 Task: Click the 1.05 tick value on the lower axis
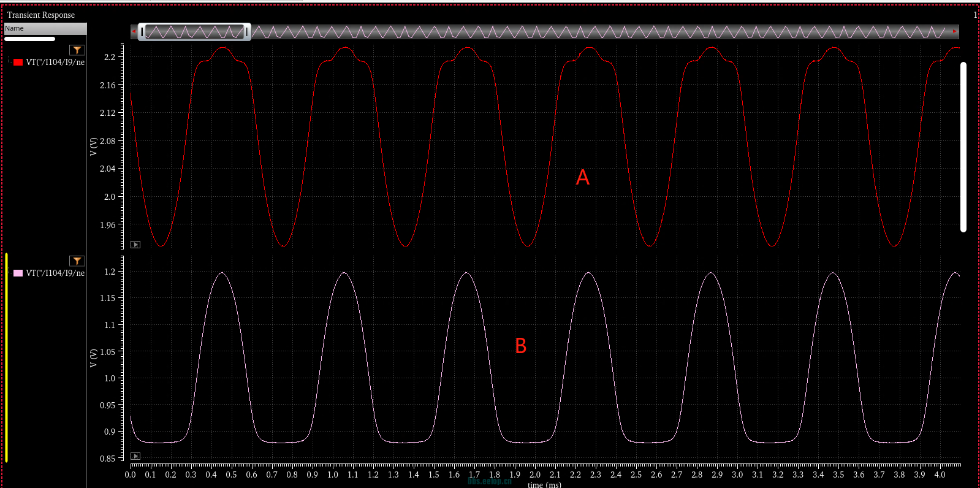[107, 352]
